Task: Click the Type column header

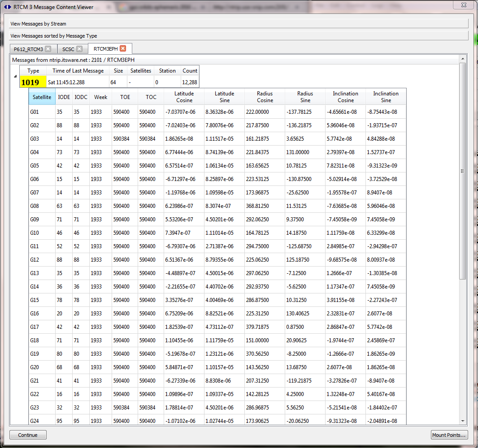Action: click(33, 71)
